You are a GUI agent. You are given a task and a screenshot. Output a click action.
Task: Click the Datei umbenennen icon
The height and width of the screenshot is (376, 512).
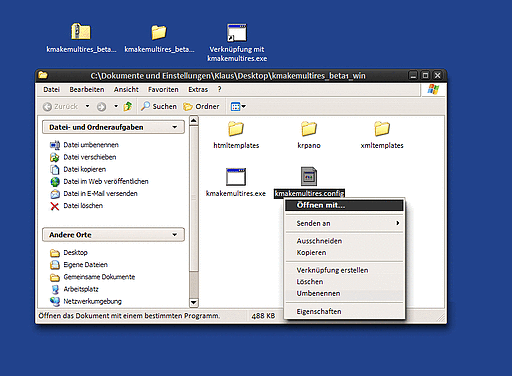[x=55, y=145]
